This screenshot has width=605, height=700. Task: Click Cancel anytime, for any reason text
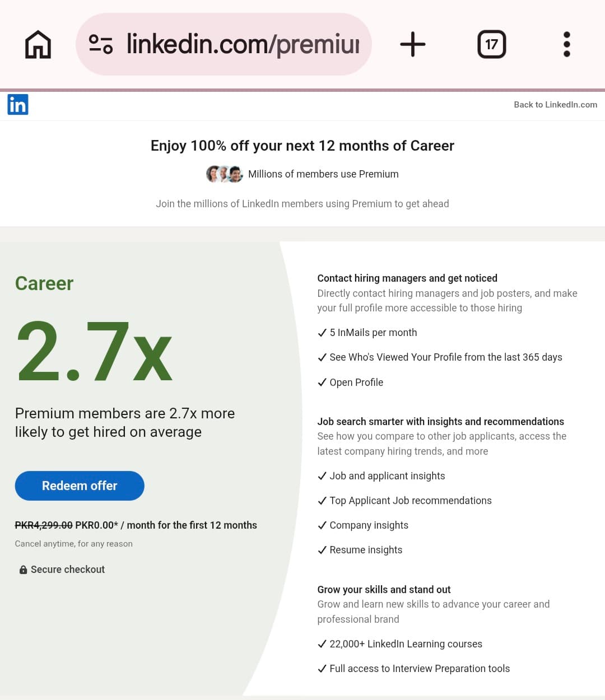pos(73,543)
